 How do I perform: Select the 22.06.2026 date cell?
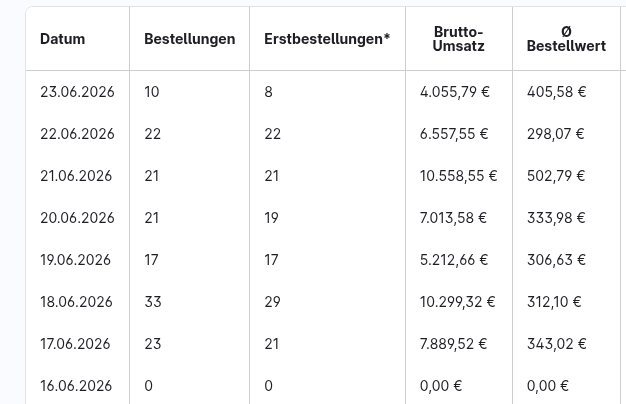coord(77,134)
